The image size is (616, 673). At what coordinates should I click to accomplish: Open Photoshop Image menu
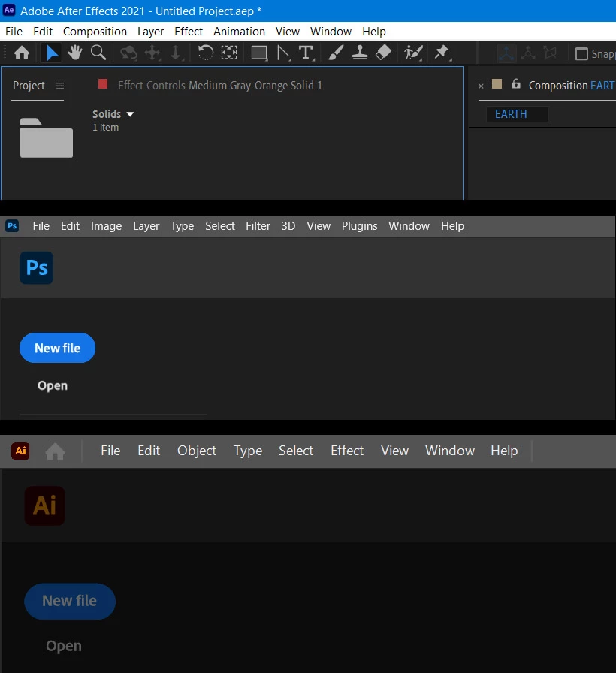pyautogui.click(x=106, y=226)
